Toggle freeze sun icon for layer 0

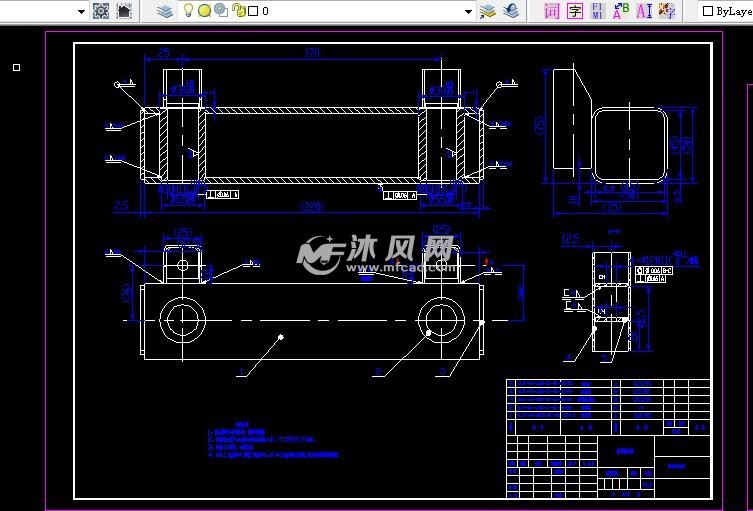[204, 11]
